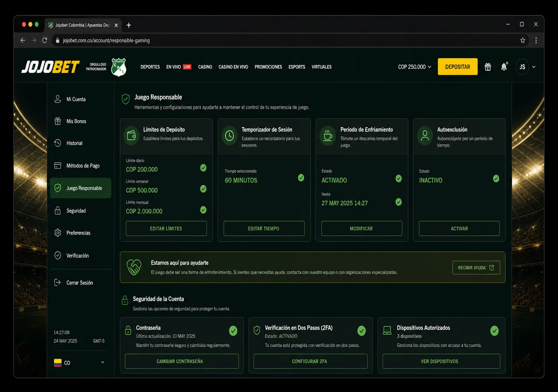Open a new browser tab
Viewport: 558px width, 392px height.
(x=129, y=25)
